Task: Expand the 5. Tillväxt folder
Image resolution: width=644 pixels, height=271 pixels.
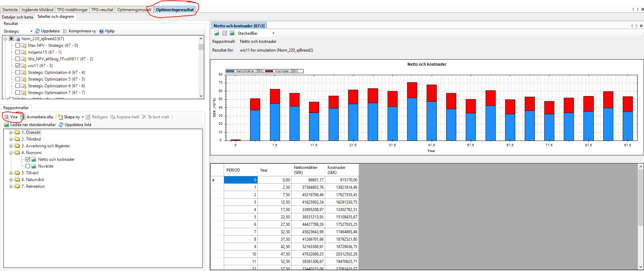Action: 11,173
